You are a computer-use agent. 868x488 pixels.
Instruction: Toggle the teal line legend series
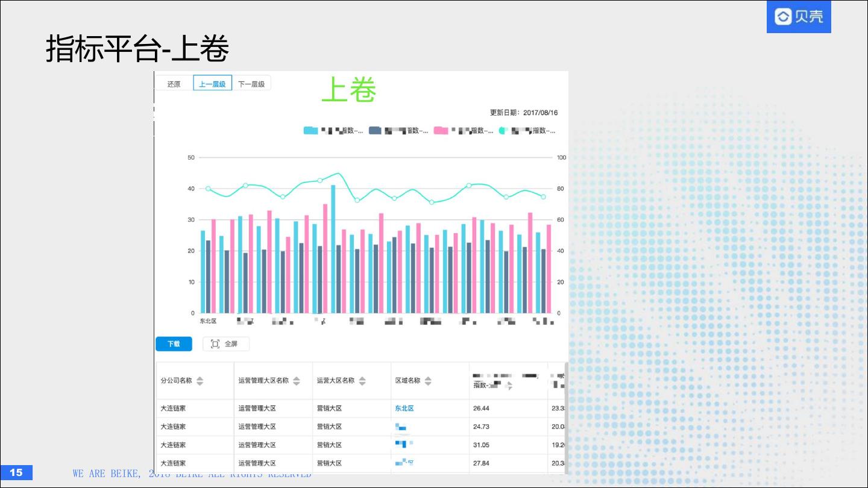click(503, 131)
